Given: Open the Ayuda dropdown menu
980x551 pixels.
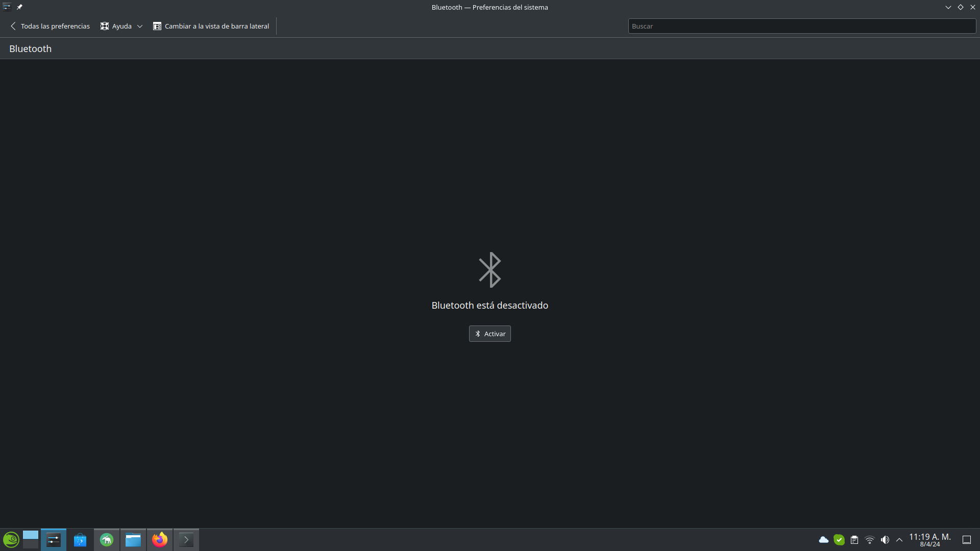Looking at the screenshot, I should [121, 26].
